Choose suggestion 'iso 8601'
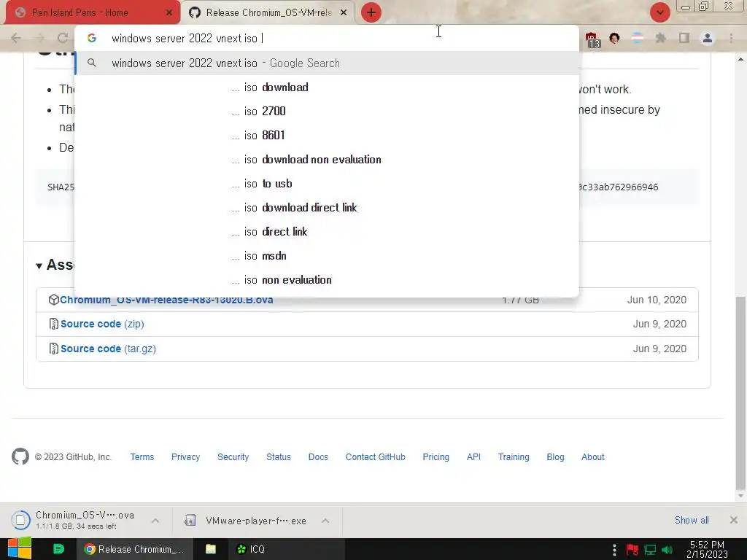The image size is (747, 560). coord(326,135)
